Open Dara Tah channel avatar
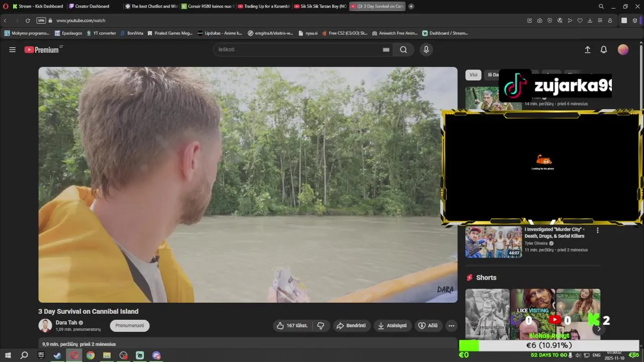Viewport: 644px width, 362px height. pyautogui.click(x=45, y=325)
